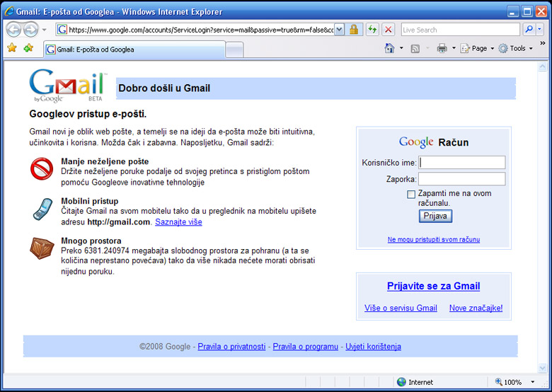Viewport: 552px width, 392px height.
Task: Open the Tools menu
Action: click(x=516, y=49)
